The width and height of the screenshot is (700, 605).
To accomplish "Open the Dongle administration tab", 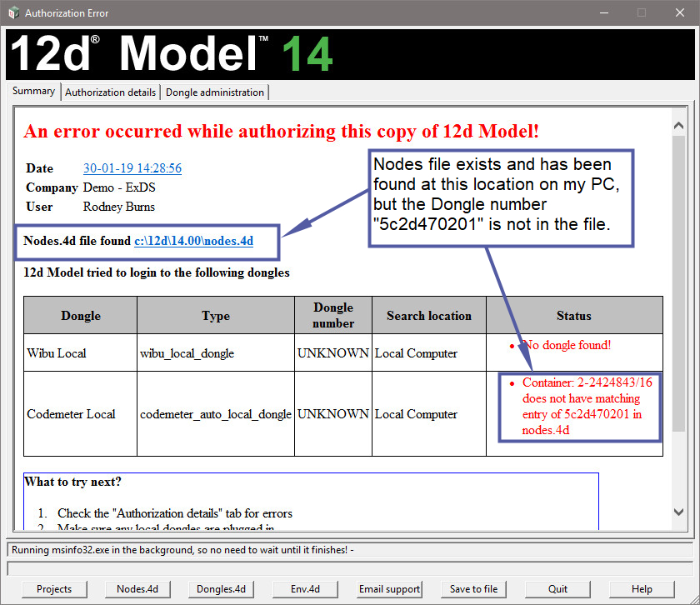I will (x=215, y=92).
